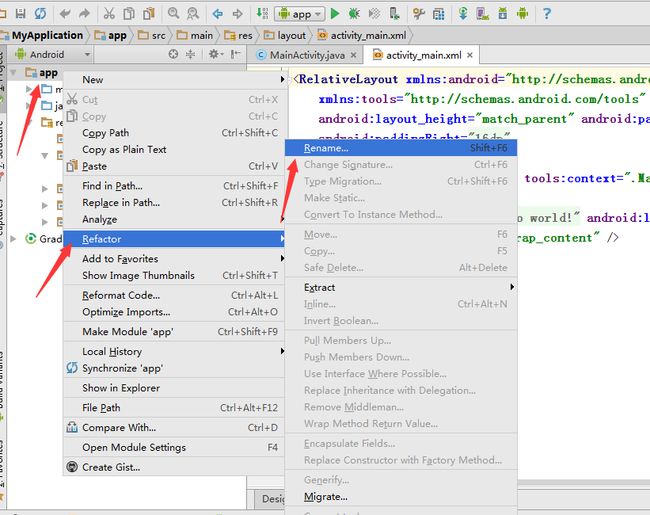
Task: Select Optimize Imports menu item
Action: 174,312
